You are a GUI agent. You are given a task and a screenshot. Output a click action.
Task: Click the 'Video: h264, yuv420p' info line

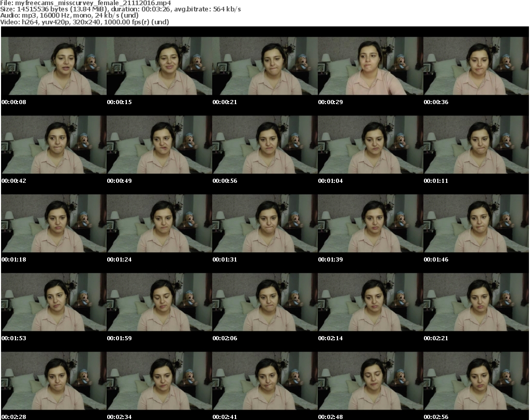[84, 22]
